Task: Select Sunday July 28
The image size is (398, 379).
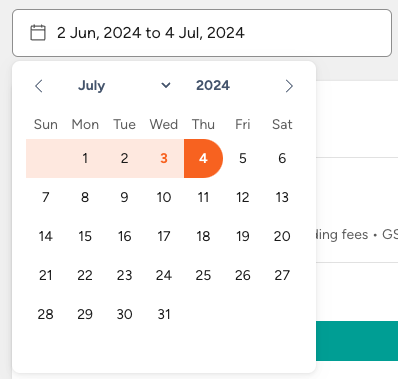Action: 46,314
